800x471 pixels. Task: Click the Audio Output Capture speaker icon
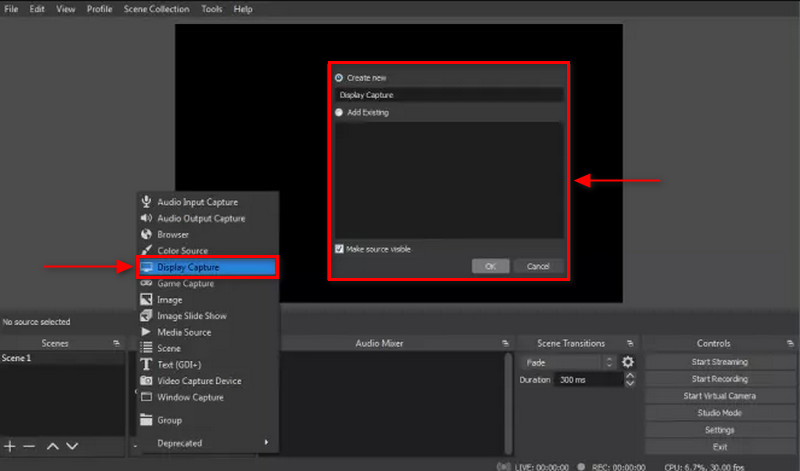point(146,218)
